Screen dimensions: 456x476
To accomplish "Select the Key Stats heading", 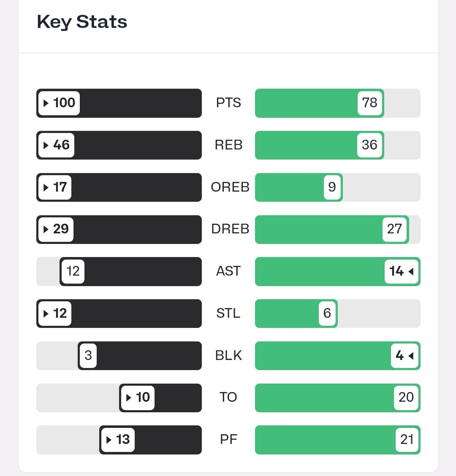I will click(82, 22).
